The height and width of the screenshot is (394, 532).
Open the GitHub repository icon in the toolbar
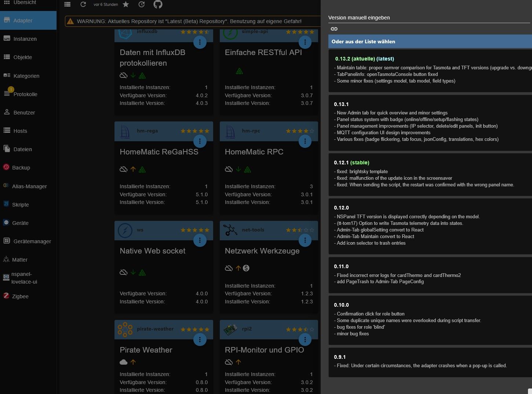point(158,4)
